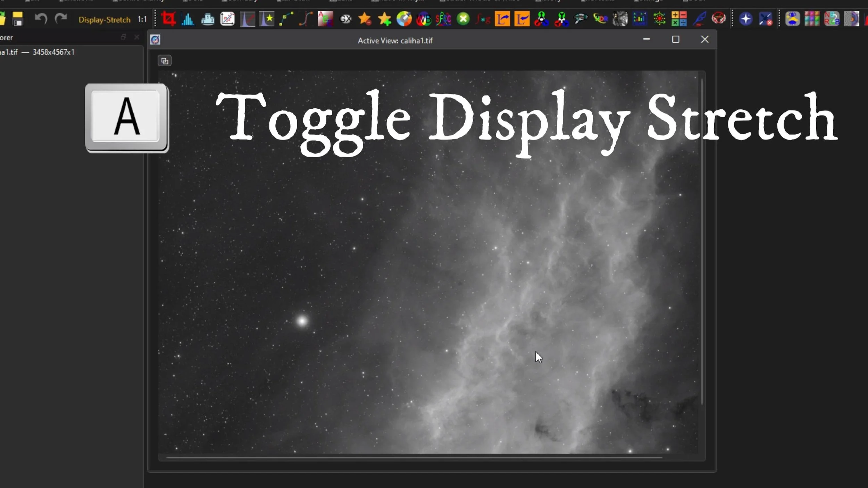The image size is (868, 488).
Task: Click the Redo arrow
Action: pyautogui.click(x=61, y=19)
